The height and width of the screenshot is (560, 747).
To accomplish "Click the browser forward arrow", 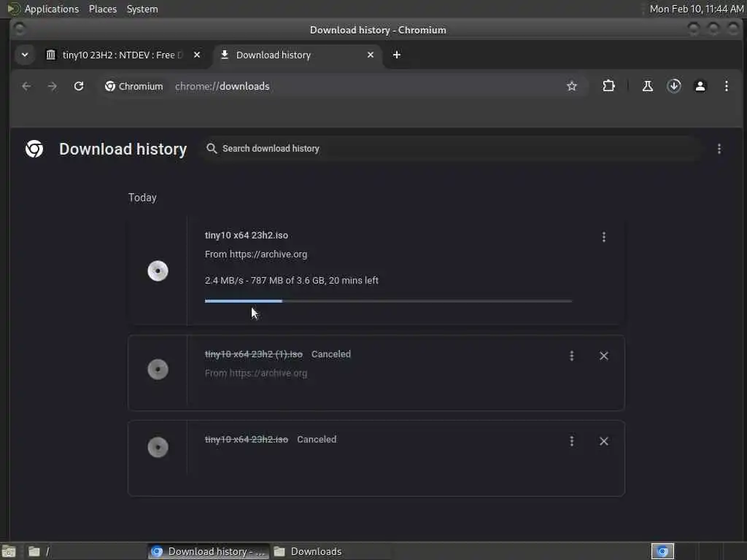I will [53, 86].
